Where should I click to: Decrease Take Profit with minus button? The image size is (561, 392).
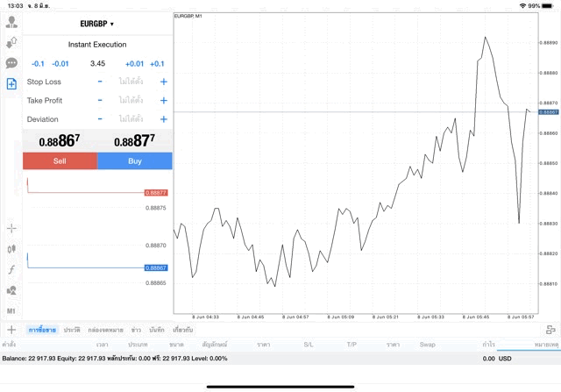click(100, 100)
